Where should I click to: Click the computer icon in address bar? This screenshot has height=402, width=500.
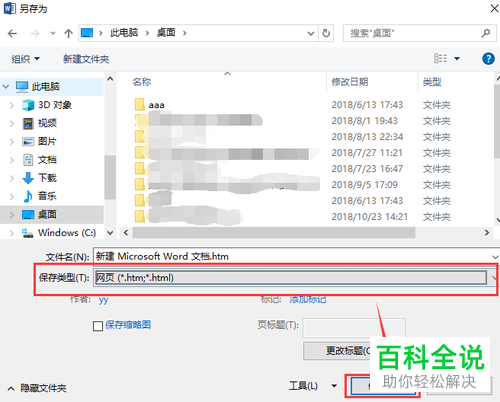click(87, 33)
